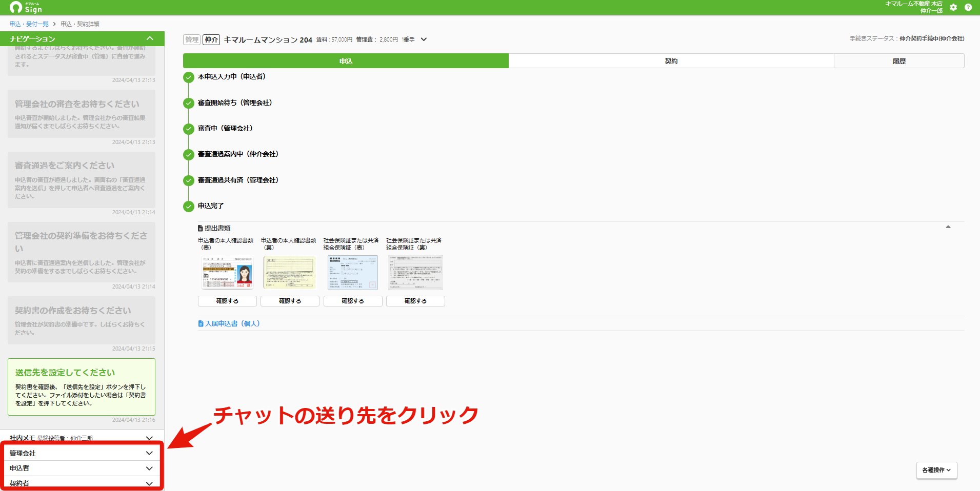Select the 契約書の作成をお待ちください card
Viewport: 980px width, 491px height.
pyautogui.click(x=82, y=320)
